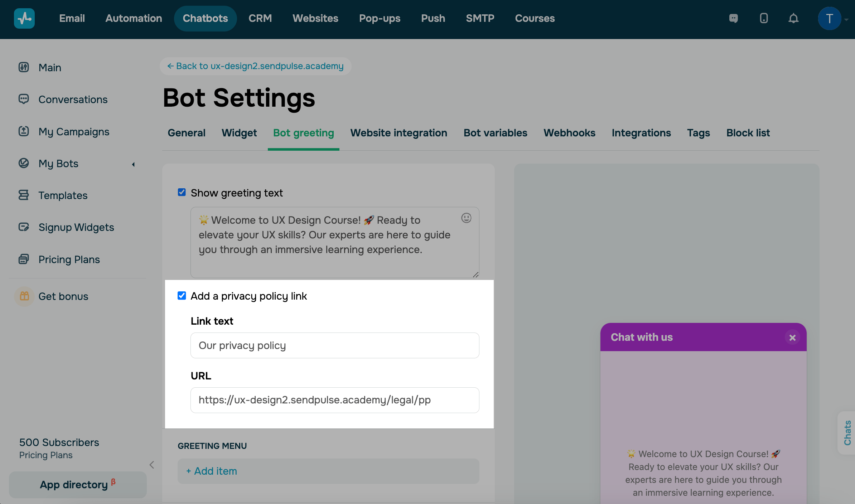
Task: Collapse the left sidebar chevron
Action: [x=152, y=465]
